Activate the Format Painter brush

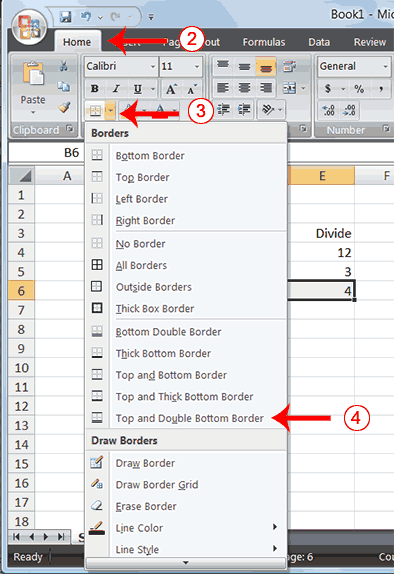click(64, 107)
